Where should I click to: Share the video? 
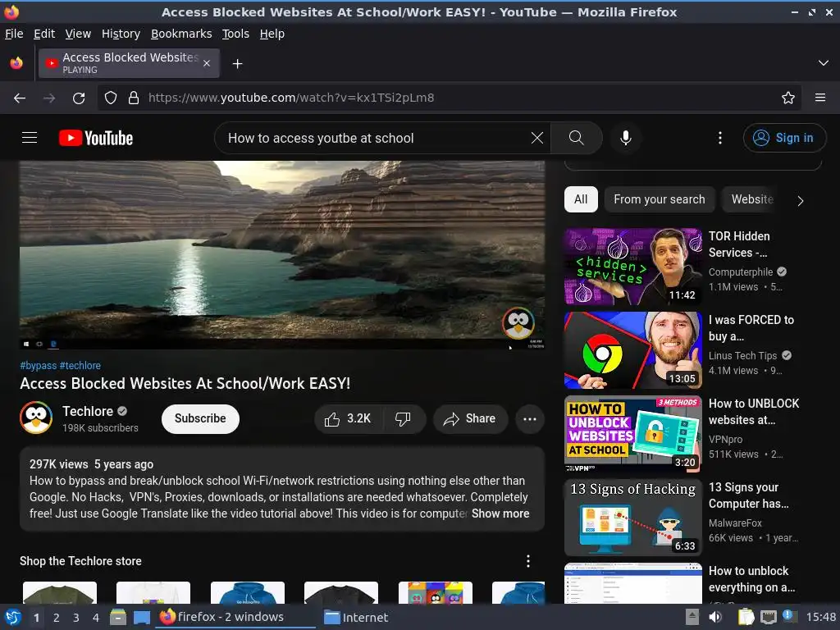[x=470, y=419]
